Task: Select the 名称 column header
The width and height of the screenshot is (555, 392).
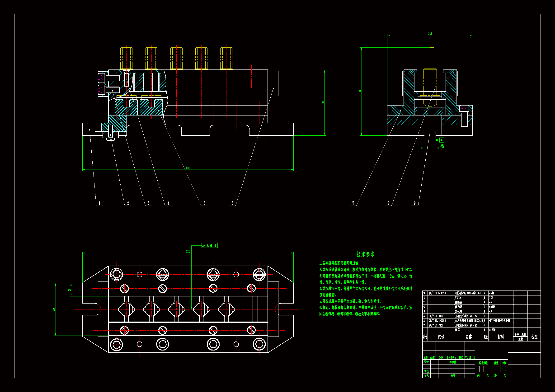Action: coord(468,337)
